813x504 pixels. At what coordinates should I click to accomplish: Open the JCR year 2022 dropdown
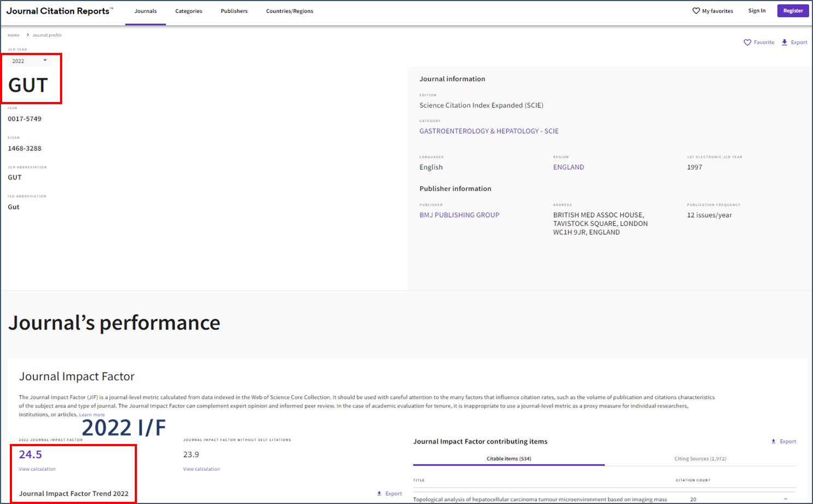30,61
